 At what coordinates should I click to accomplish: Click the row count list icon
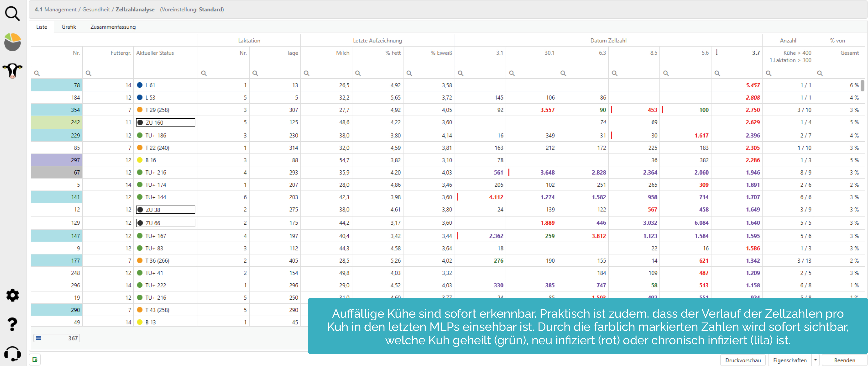39,338
